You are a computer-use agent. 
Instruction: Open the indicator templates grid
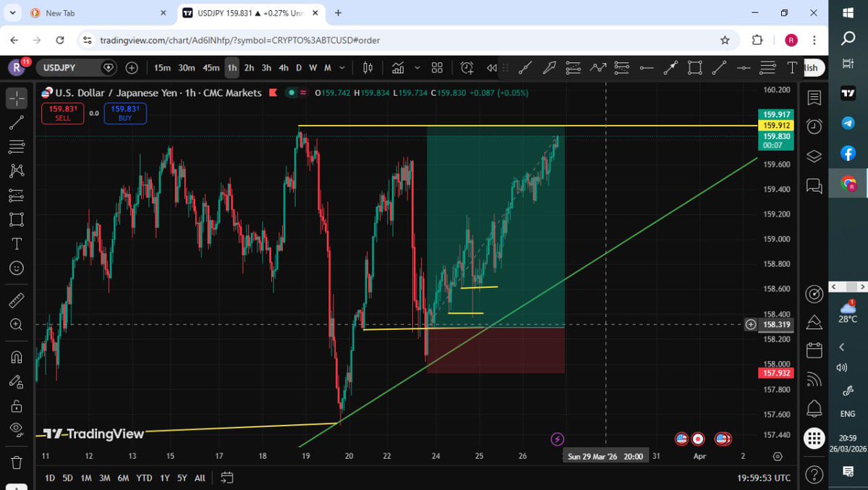[437, 67]
